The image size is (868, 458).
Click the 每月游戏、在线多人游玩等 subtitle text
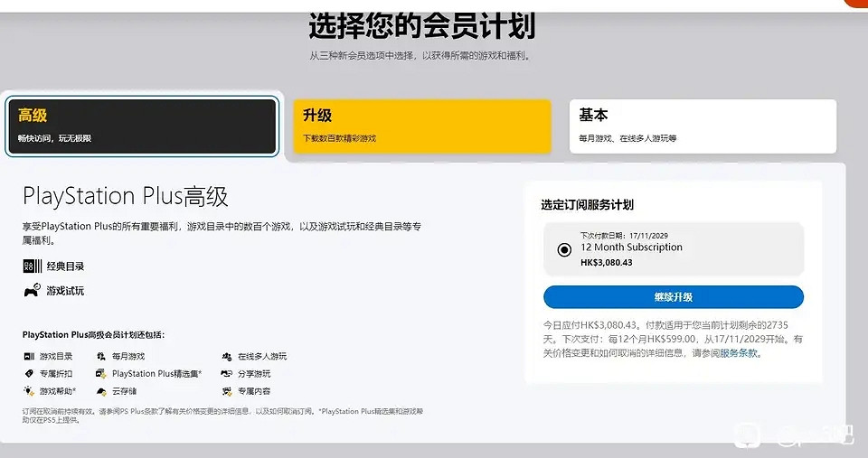tap(627, 138)
